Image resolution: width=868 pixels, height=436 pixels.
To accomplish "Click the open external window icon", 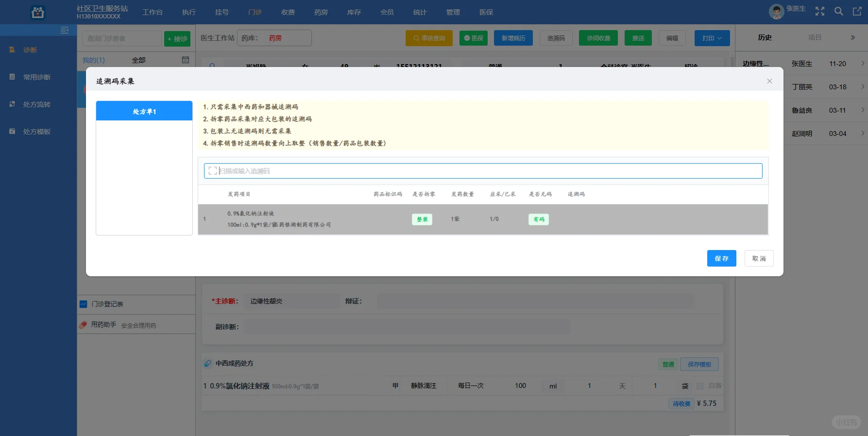I will pos(857,12).
